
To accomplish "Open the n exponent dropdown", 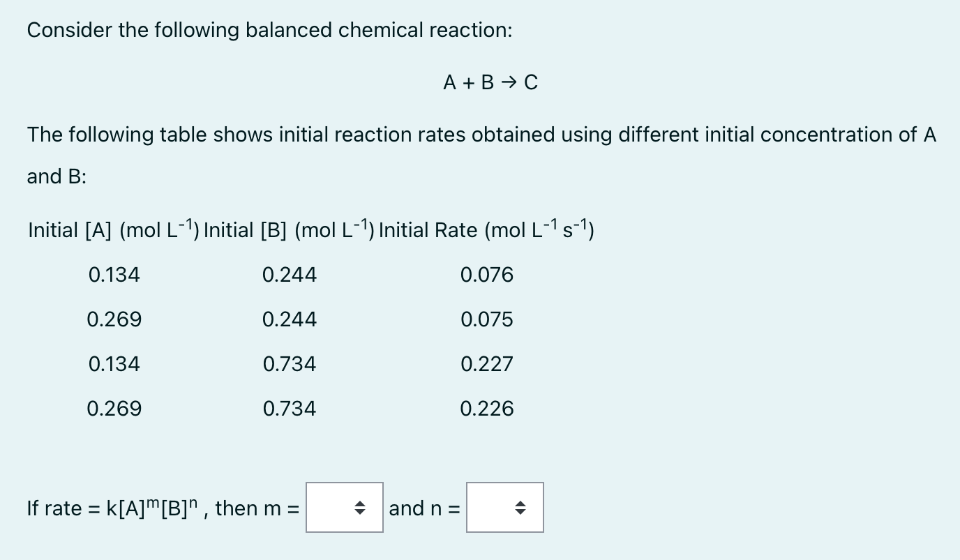I will 504,508.
